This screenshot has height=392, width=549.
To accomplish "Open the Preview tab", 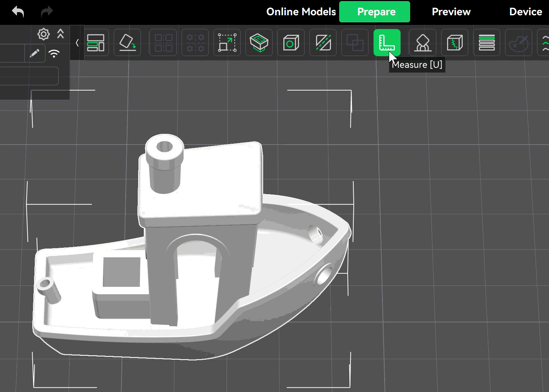I will (451, 12).
